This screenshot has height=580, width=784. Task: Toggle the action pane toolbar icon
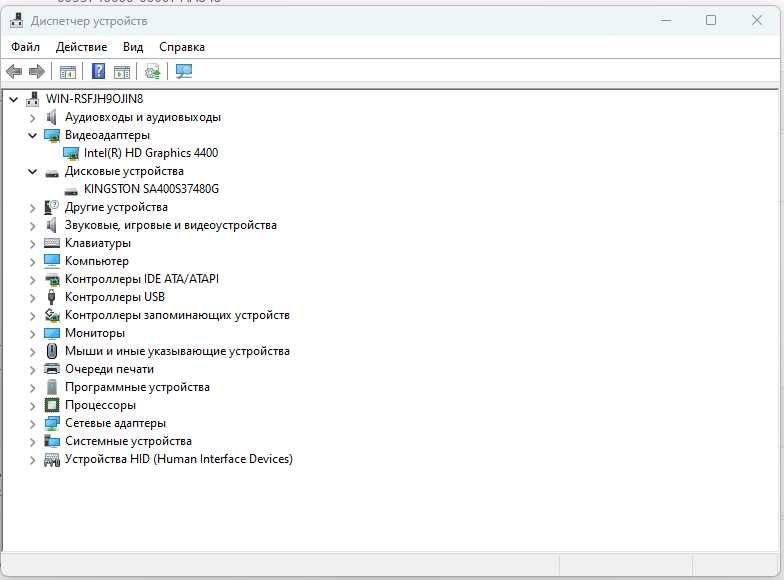pos(122,72)
